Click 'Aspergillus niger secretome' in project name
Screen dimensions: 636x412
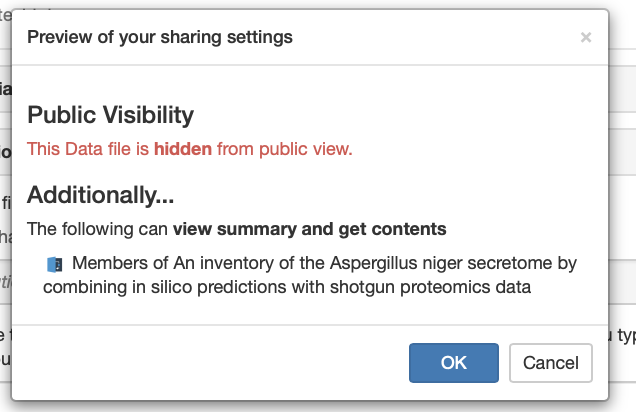397,264
